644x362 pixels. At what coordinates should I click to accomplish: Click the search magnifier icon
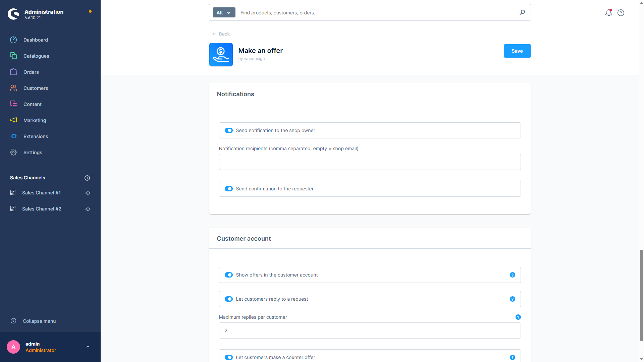[522, 12]
